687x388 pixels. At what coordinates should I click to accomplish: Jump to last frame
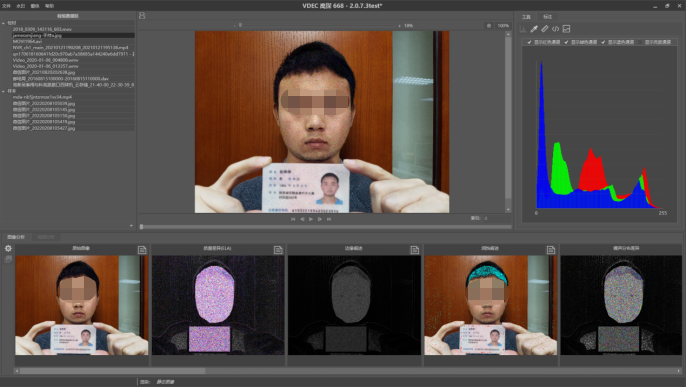(x=329, y=219)
